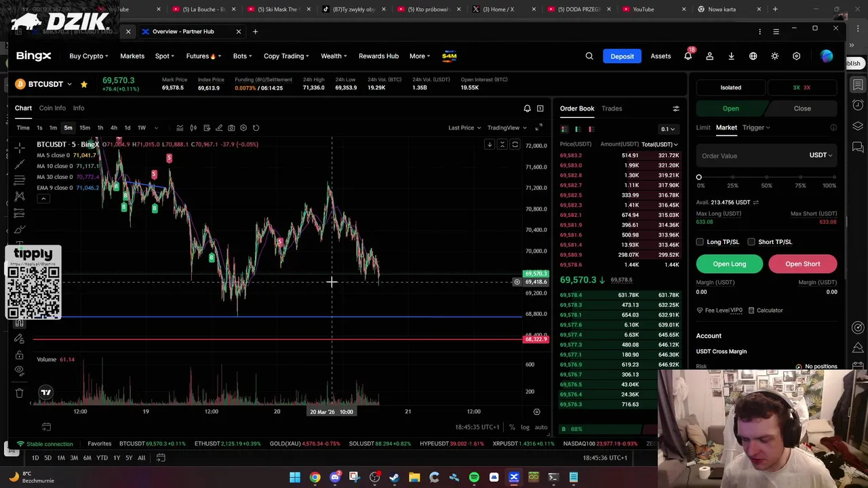Switch to Close position mode
The image size is (868, 488).
[802, 108]
